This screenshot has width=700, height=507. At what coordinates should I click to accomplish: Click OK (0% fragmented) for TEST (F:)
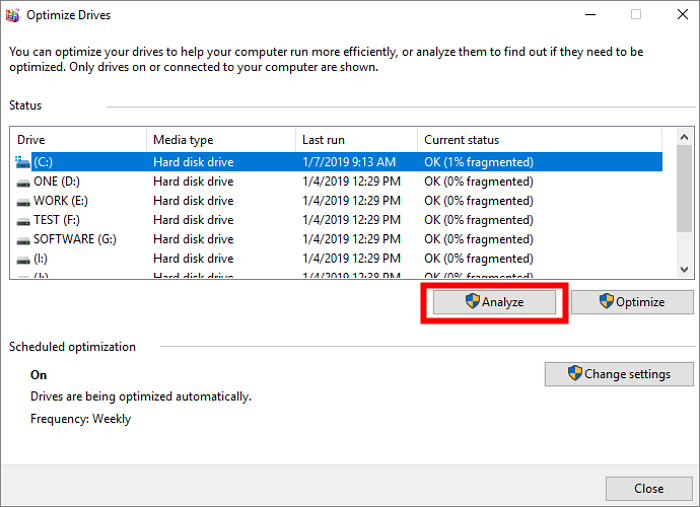479,220
